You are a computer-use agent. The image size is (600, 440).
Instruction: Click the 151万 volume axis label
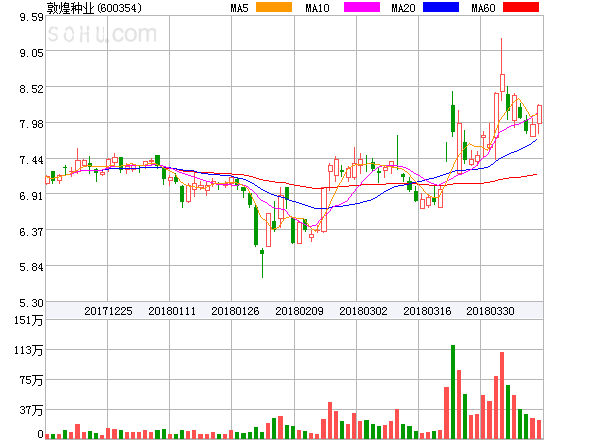pyautogui.click(x=29, y=320)
